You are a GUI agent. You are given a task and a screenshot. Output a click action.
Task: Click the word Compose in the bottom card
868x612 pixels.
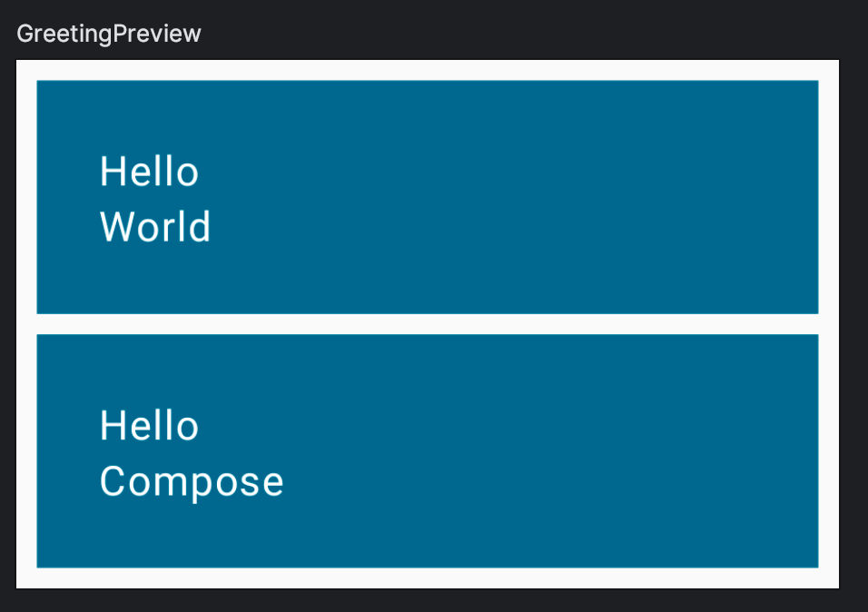coord(192,481)
